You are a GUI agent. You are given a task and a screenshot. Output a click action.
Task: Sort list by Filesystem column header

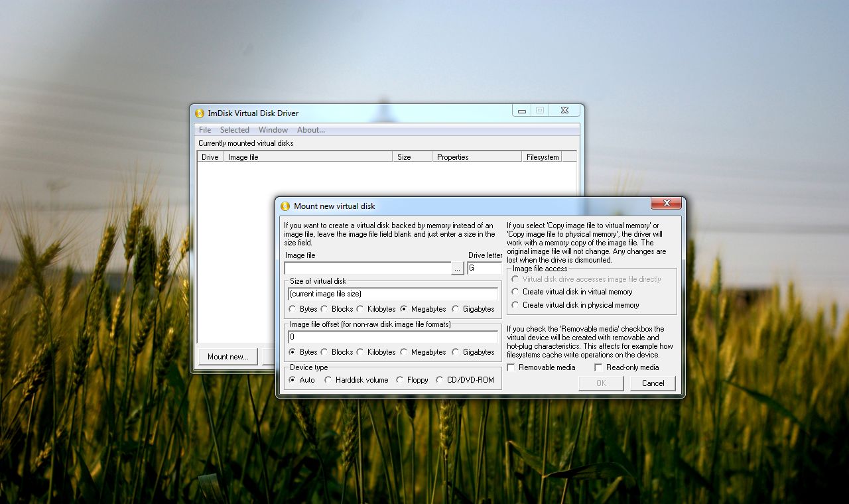tap(541, 157)
